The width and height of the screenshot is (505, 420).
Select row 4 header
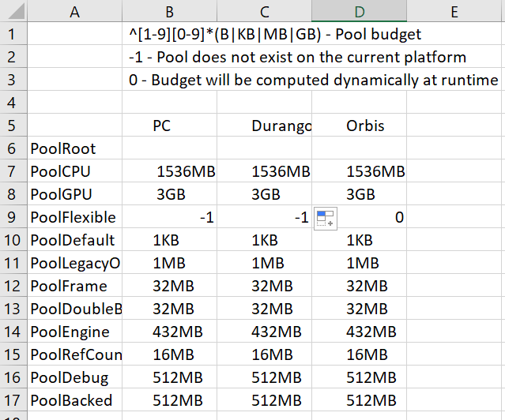(13, 103)
